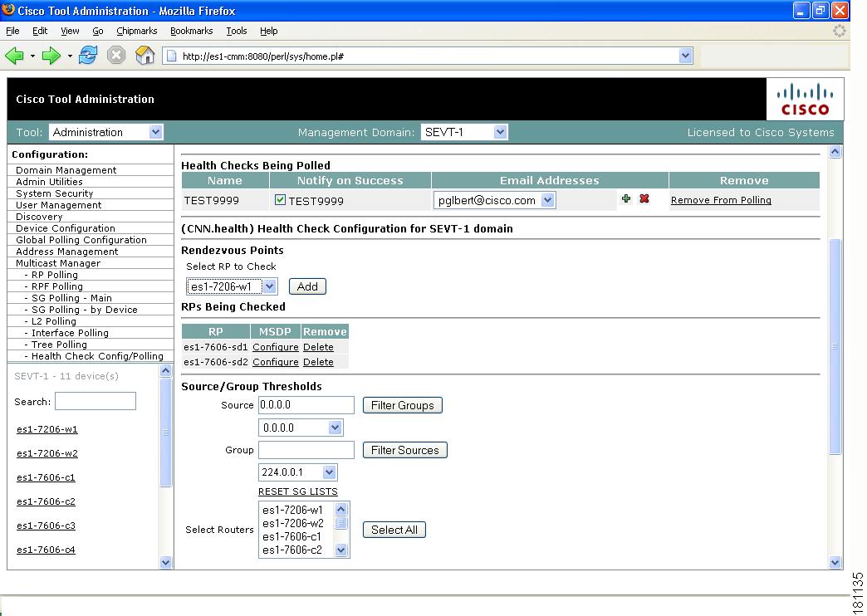Click the Filter Groups button
This screenshot has height=616, width=867.
[x=403, y=405]
